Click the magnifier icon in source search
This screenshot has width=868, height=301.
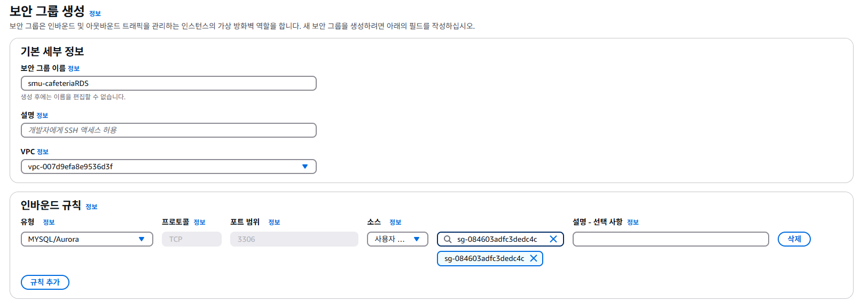point(448,239)
